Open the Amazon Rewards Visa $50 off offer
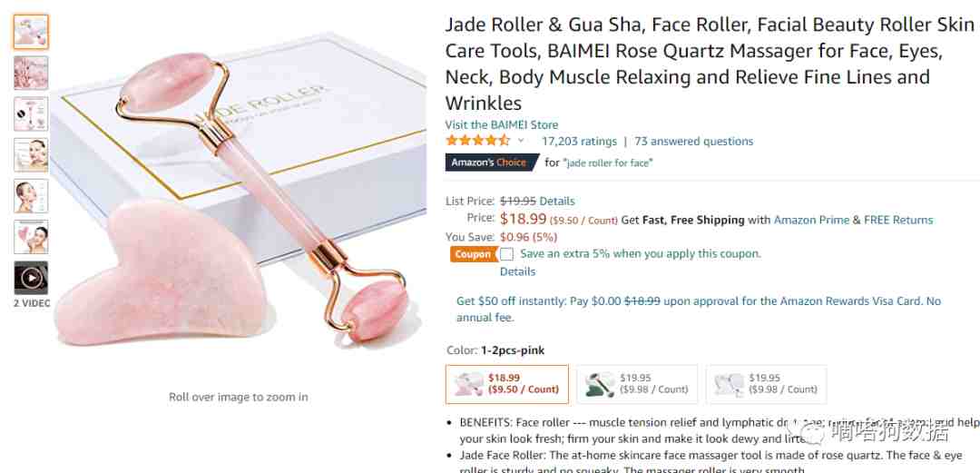The height and width of the screenshot is (473, 980). (698, 309)
